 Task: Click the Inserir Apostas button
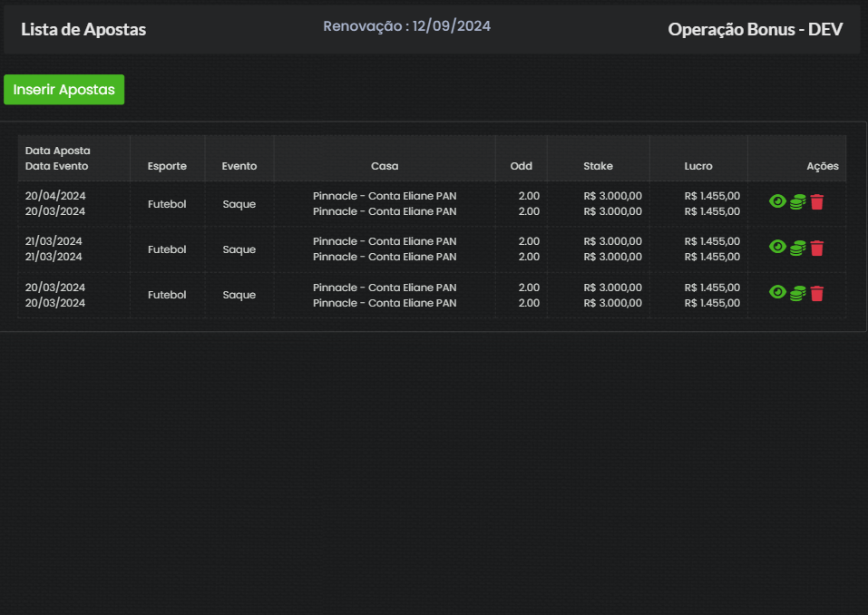point(63,90)
